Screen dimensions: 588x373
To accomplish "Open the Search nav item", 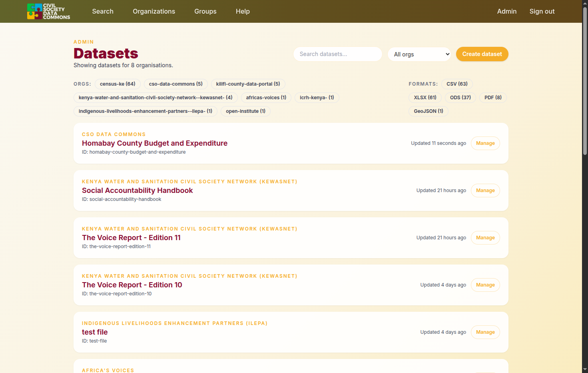I will 103,11.
